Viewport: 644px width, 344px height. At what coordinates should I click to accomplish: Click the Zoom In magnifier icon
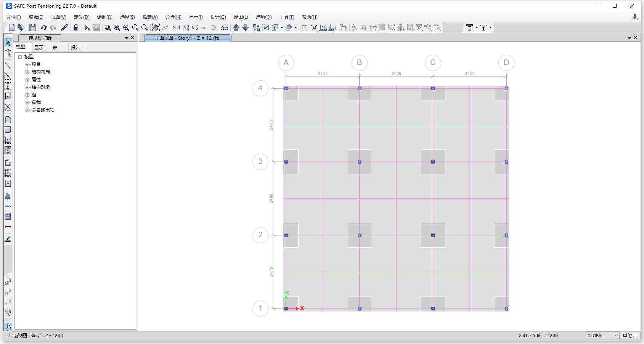(135, 27)
